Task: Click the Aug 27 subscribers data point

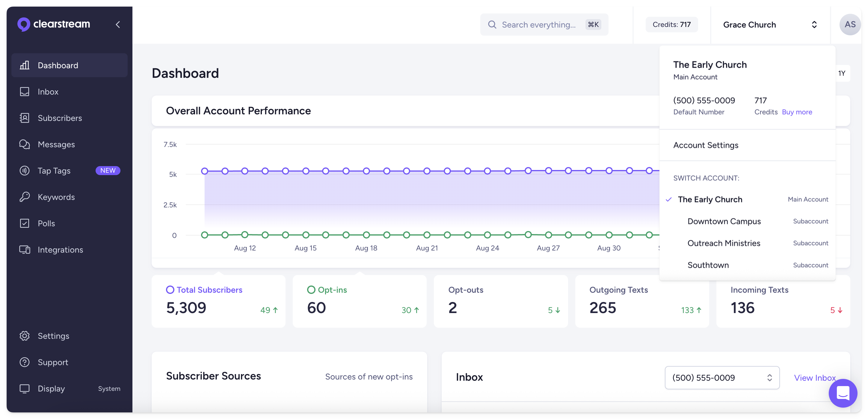Action: tap(549, 171)
